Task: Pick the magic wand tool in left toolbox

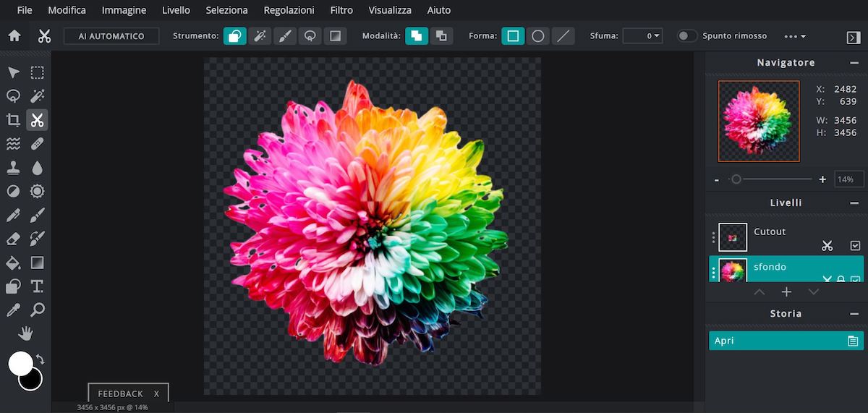Action: point(37,96)
